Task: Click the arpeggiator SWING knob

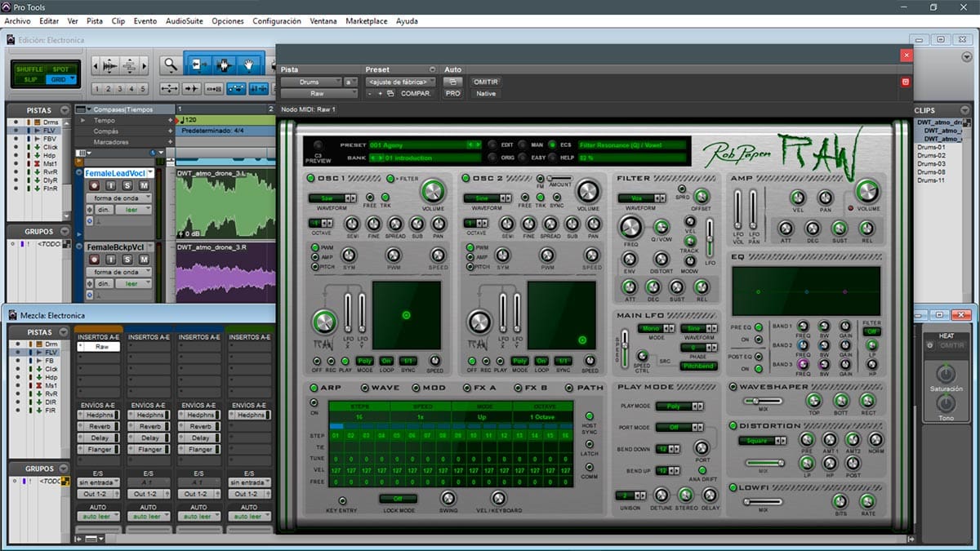Action: coord(448,498)
